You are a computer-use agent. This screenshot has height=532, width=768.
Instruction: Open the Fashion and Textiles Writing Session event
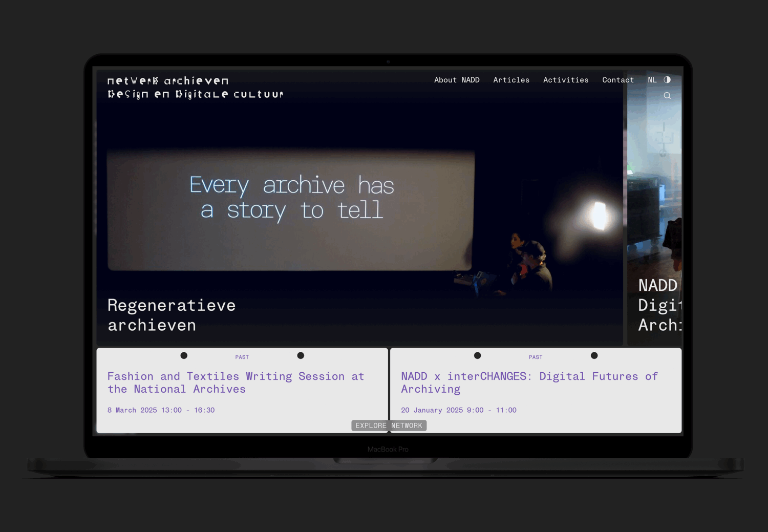pyautogui.click(x=236, y=382)
